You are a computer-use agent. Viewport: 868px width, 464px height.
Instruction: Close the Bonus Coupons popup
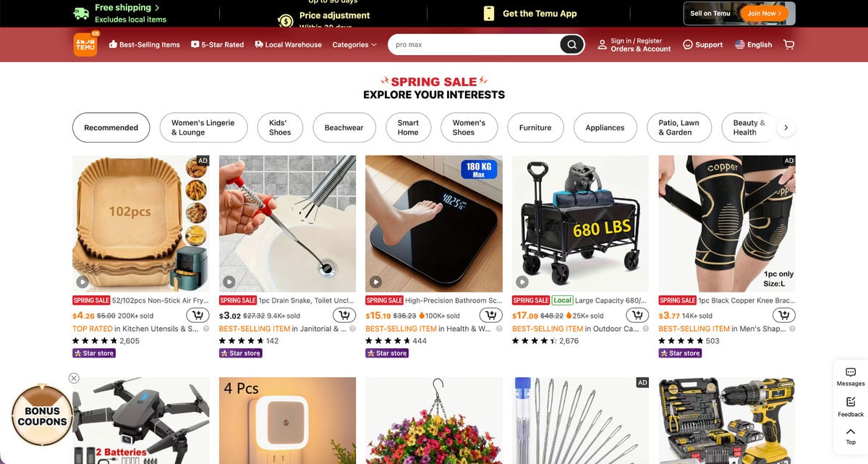(74, 378)
